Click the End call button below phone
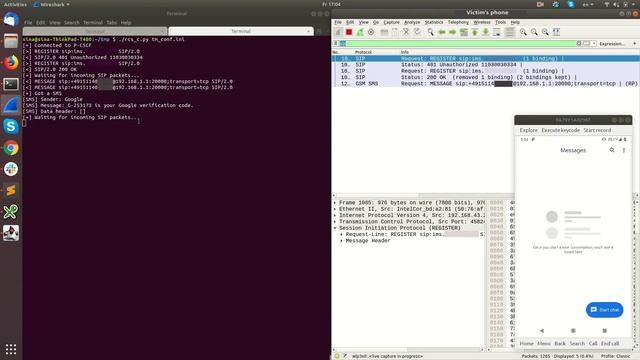The width and height of the screenshot is (640, 360). (x=610, y=344)
